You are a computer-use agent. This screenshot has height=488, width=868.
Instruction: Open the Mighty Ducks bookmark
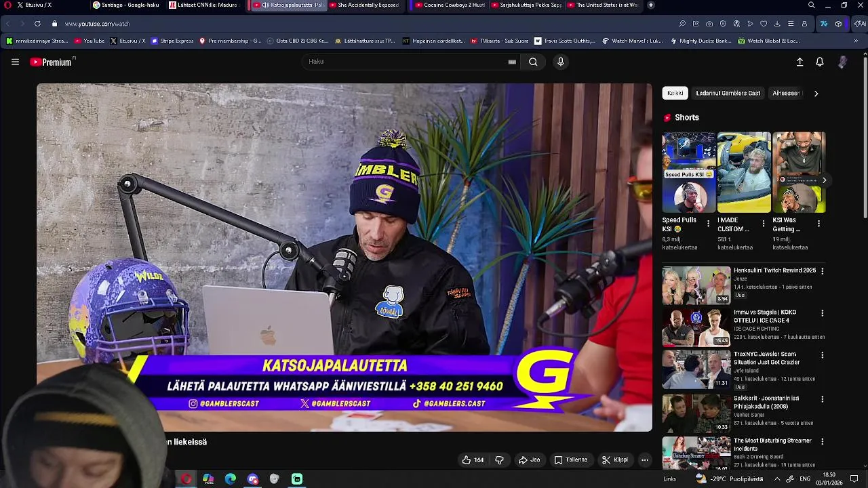pos(701,41)
